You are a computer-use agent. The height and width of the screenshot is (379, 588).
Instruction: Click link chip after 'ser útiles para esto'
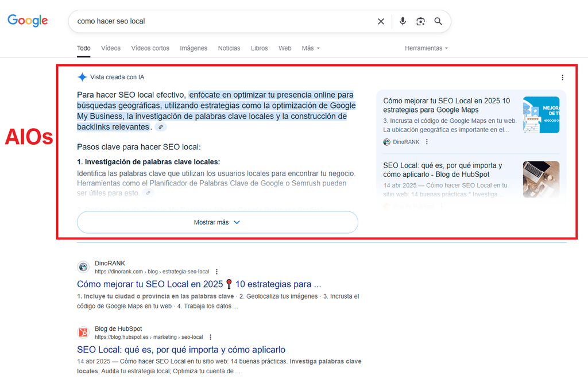tap(148, 193)
